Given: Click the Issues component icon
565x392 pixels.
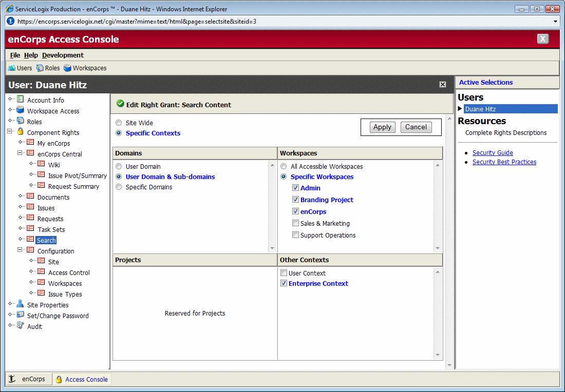Looking at the screenshot, I should [31, 207].
